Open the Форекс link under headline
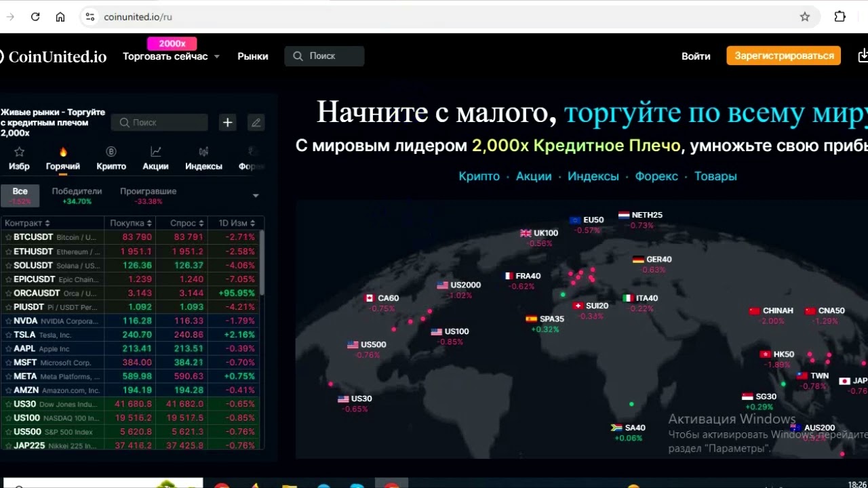This screenshot has width=868, height=488. [x=656, y=176]
